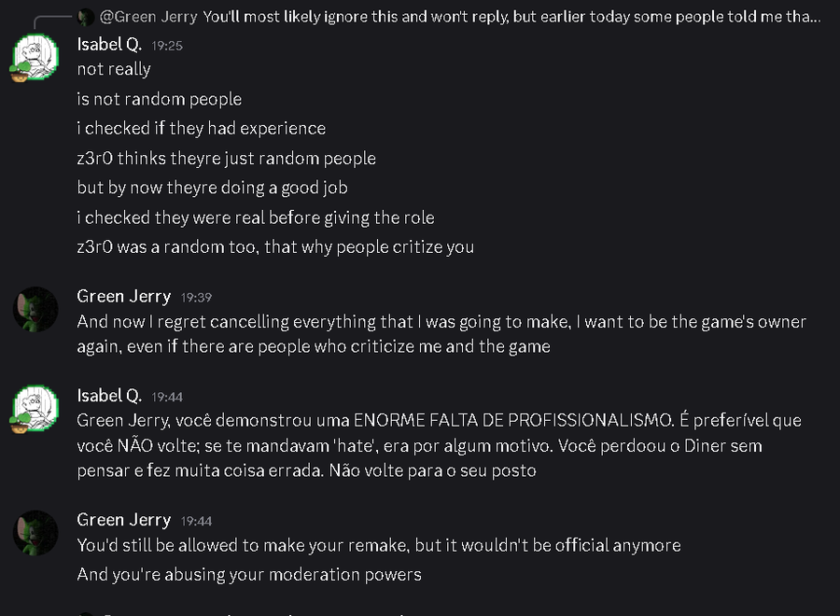Click the message starting 'z3r0 was a random too'
The image size is (840, 616).
(x=275, y=247)
